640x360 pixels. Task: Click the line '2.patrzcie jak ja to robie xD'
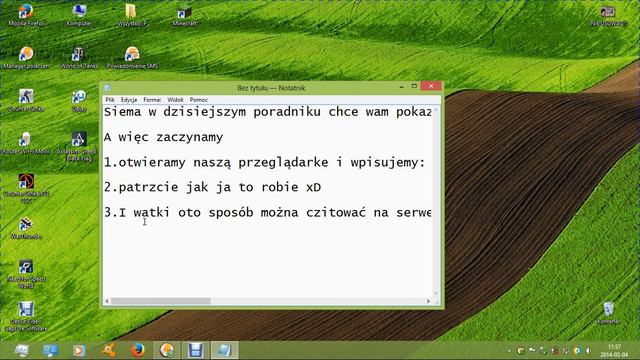212,187
